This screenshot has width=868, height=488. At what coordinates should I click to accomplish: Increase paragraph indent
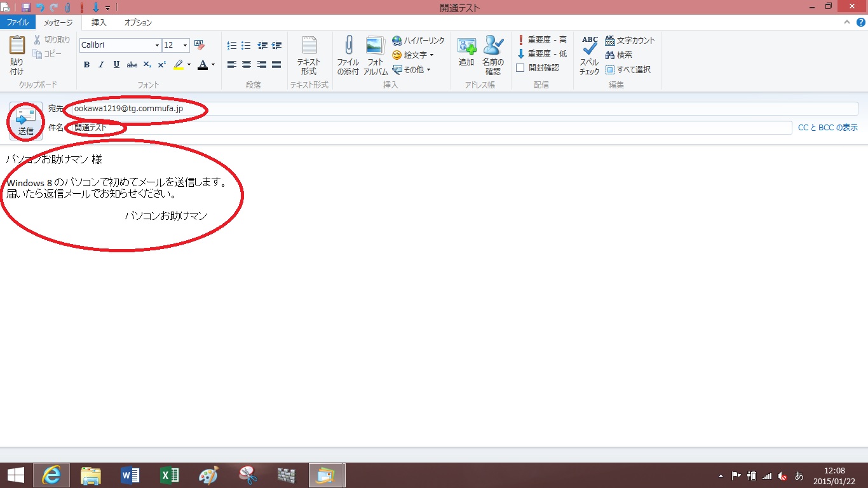pos(276,45)
